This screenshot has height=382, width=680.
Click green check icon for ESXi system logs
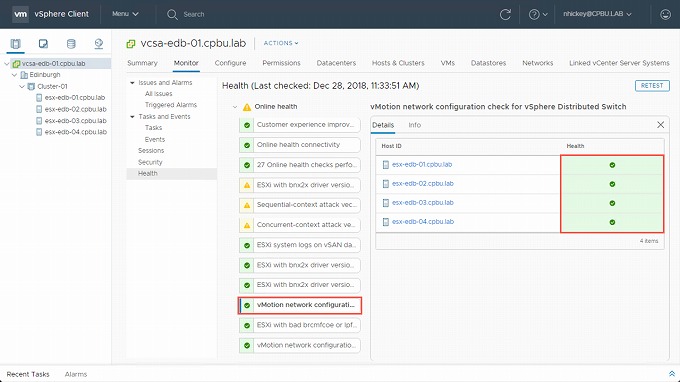pos(247,245)
